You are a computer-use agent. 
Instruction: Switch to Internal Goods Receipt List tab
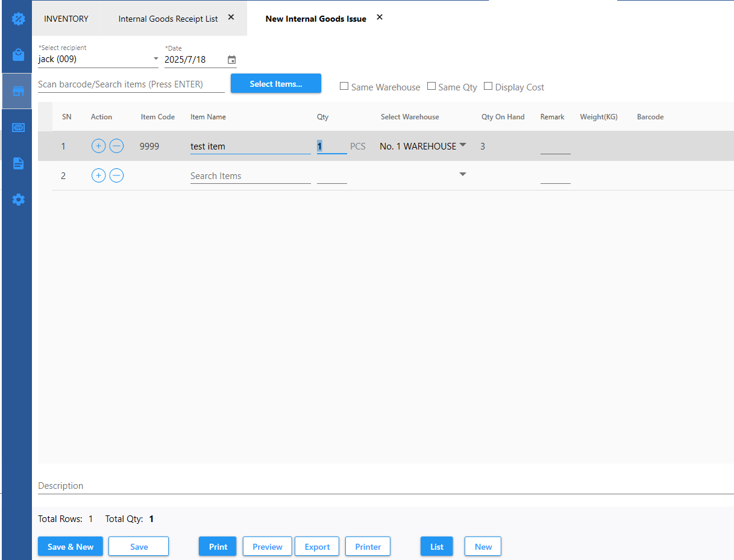tap(168, 19)
